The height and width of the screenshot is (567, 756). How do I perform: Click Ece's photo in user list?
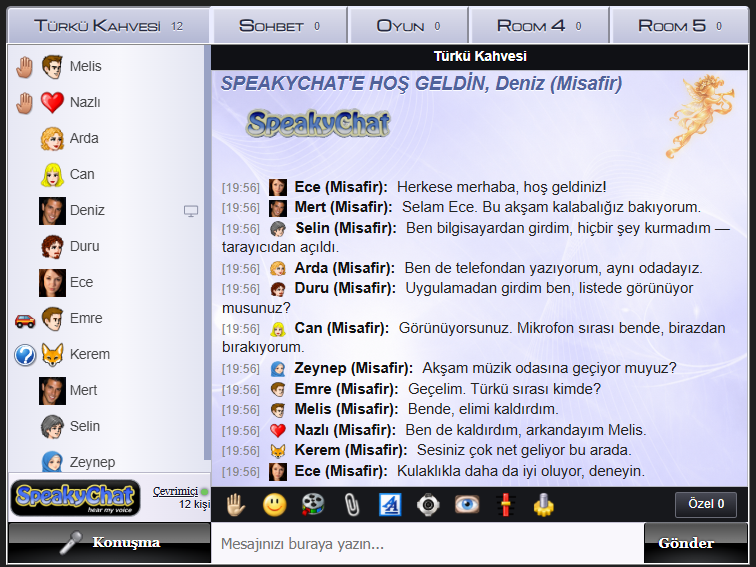coord(52,283)
